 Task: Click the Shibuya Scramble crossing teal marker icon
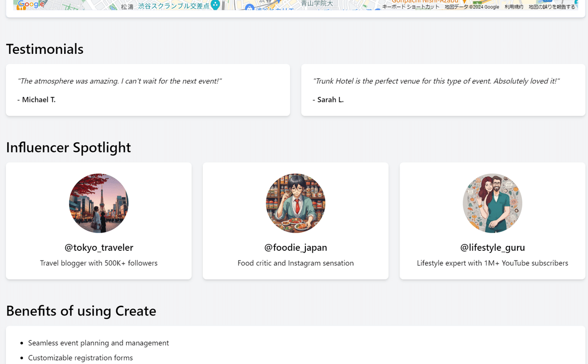[215, 5]
